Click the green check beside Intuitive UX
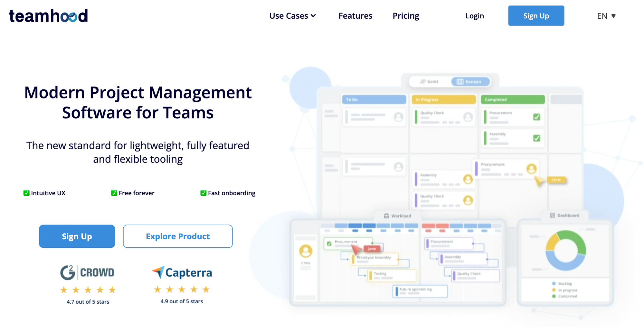Screen dimensions: 644x331 pyautogui.click(x=26, y=193)
